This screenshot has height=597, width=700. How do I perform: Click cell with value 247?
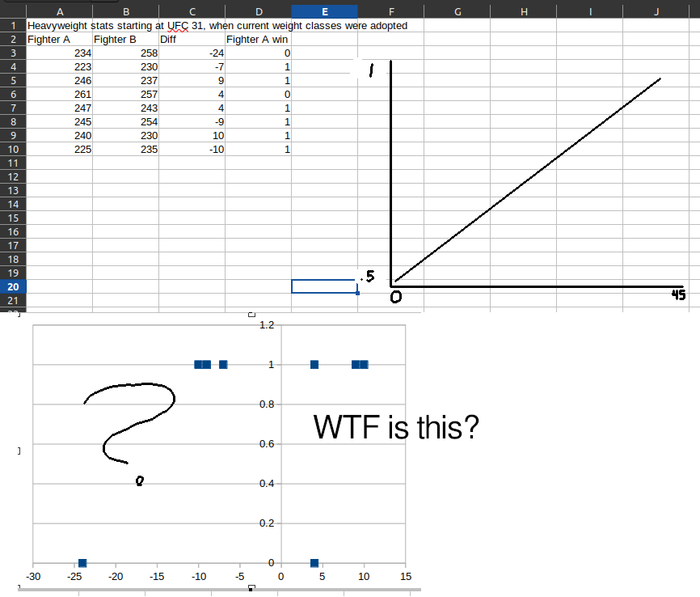coord(59,108)
